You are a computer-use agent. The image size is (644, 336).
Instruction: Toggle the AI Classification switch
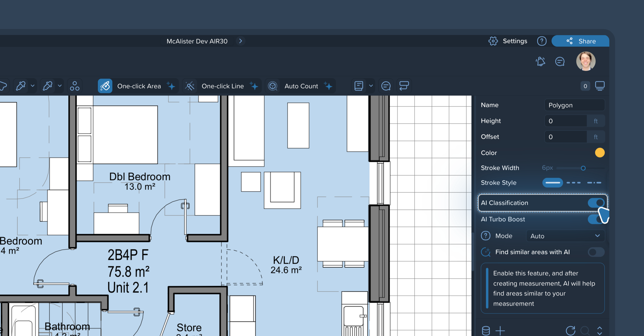[x=596, y=203]
